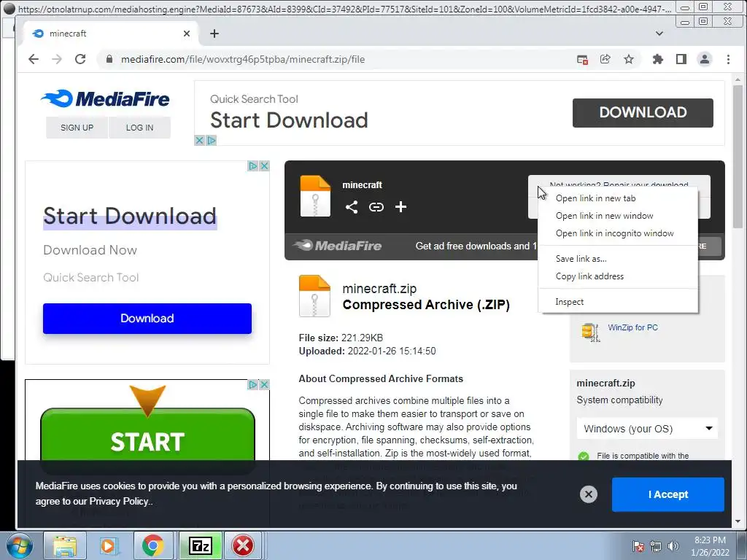The width and height of the screenshot is (747, 560).
Task: Open the Chrome profile avatar
Action: tap(705, 59)
